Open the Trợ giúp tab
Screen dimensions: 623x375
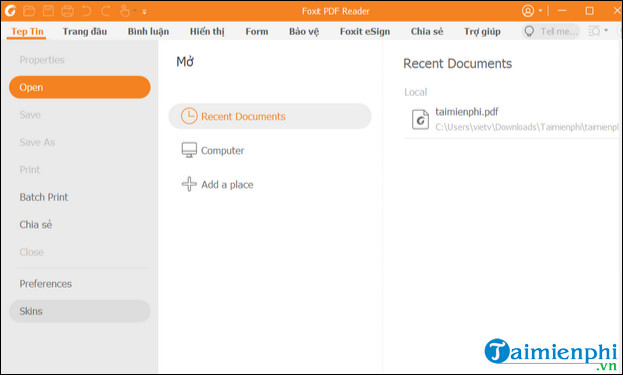click(482, 31)
